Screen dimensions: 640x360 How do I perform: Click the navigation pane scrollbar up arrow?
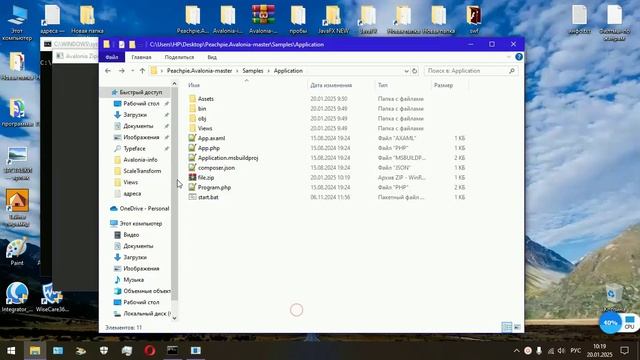point(174,84)
